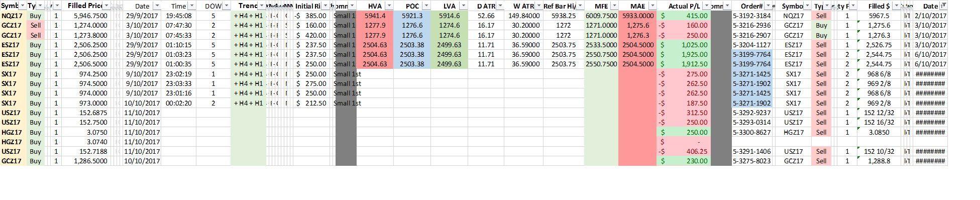
Task: Select the P/L cell 1,925.00
Action: coord(684,54)
